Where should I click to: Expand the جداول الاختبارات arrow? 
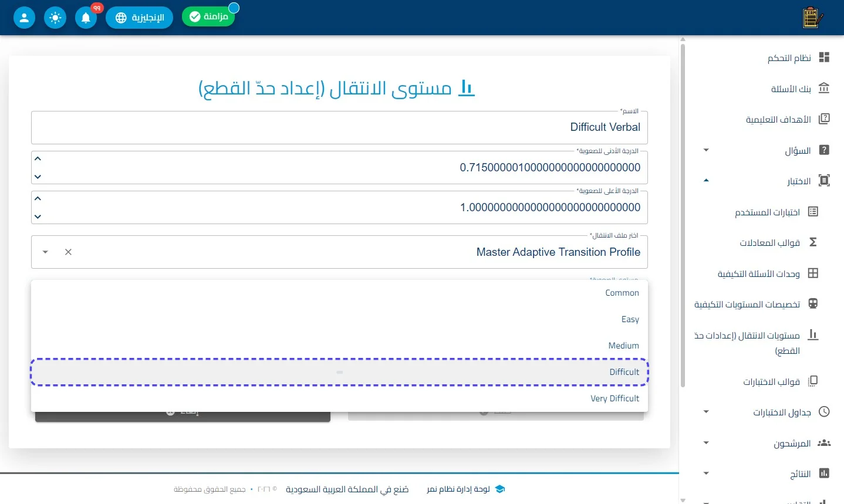tap(706, 412)
